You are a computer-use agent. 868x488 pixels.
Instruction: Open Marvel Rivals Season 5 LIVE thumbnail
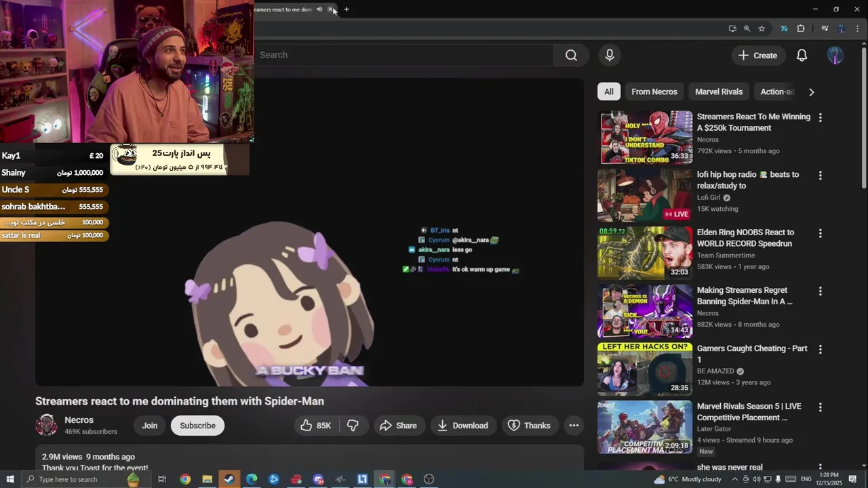coord(645,427)
